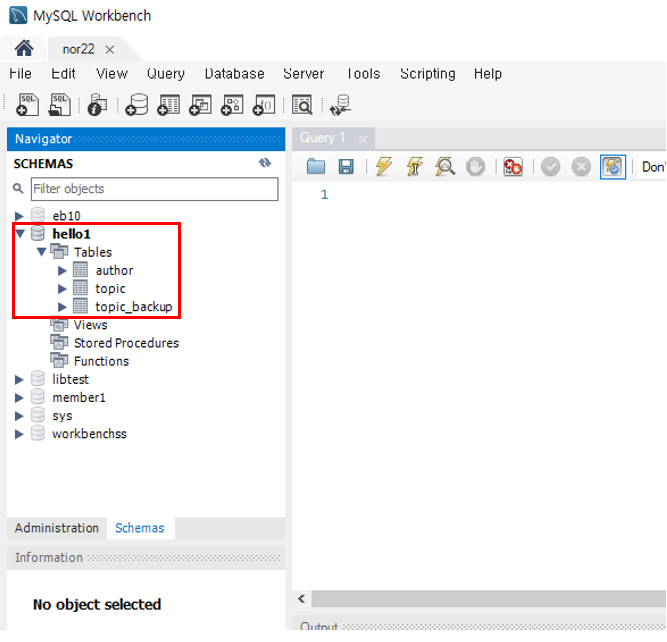Create a new function icon
667x642 pixels.
tap(264, 105)
